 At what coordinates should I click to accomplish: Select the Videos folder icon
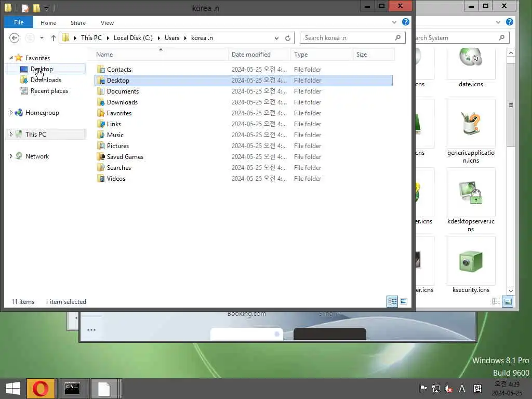pos(101,179)
